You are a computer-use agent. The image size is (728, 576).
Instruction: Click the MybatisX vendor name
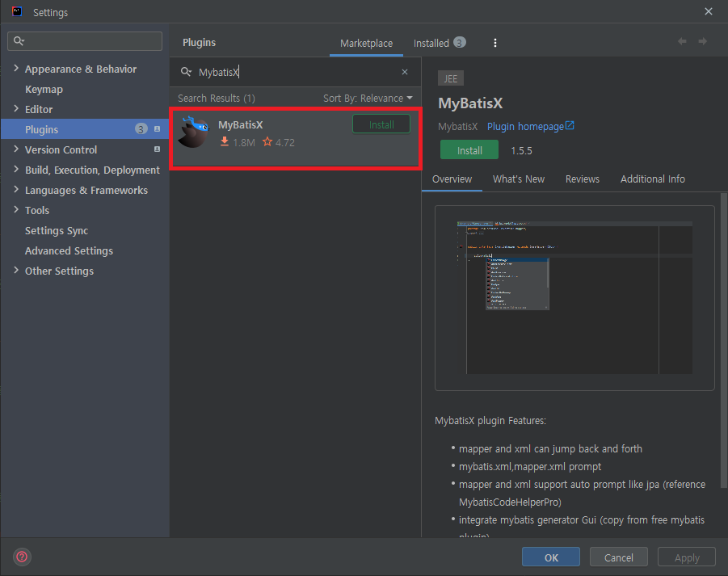(458, 126)
